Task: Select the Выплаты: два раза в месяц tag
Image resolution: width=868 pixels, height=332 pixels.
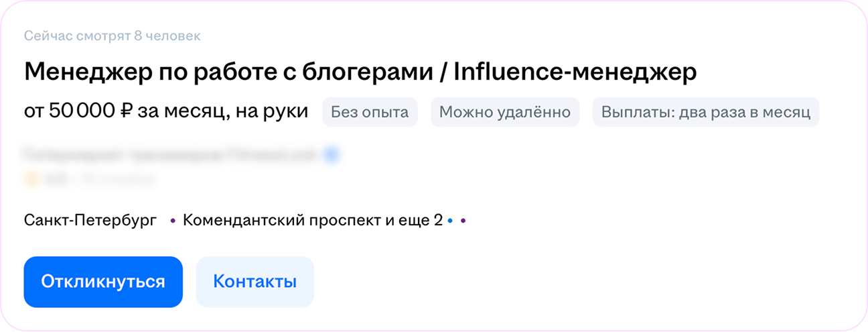Action: [705, 112]
